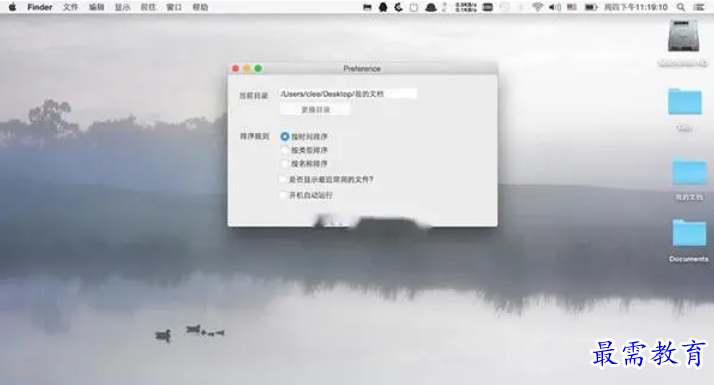Zoom the Preference window with green button
Image resolution: width=714 pixels, height=385 pixels.
pos(258,68)
